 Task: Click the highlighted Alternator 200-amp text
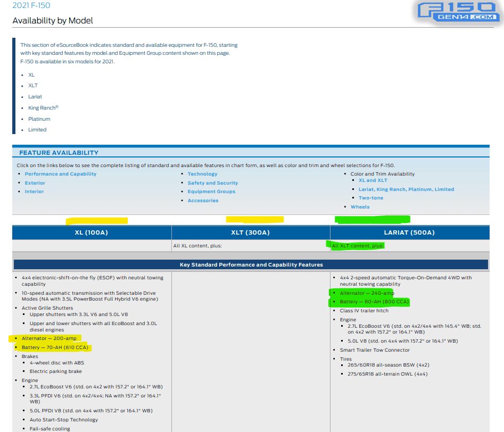49,338
